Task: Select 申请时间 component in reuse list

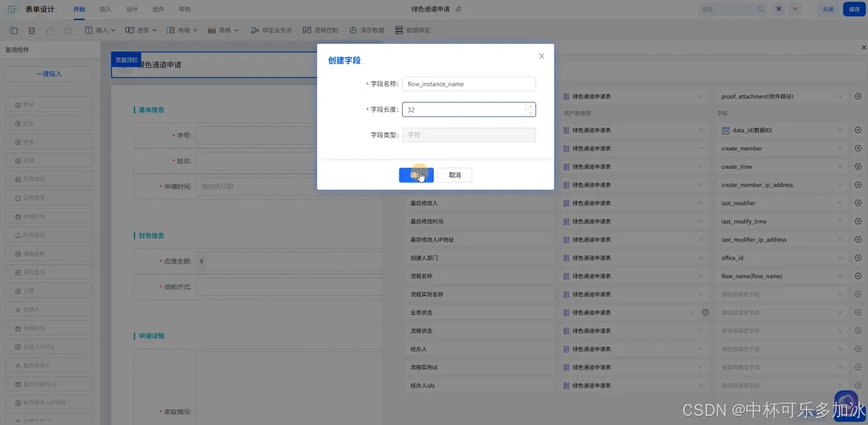Action: 49,217
